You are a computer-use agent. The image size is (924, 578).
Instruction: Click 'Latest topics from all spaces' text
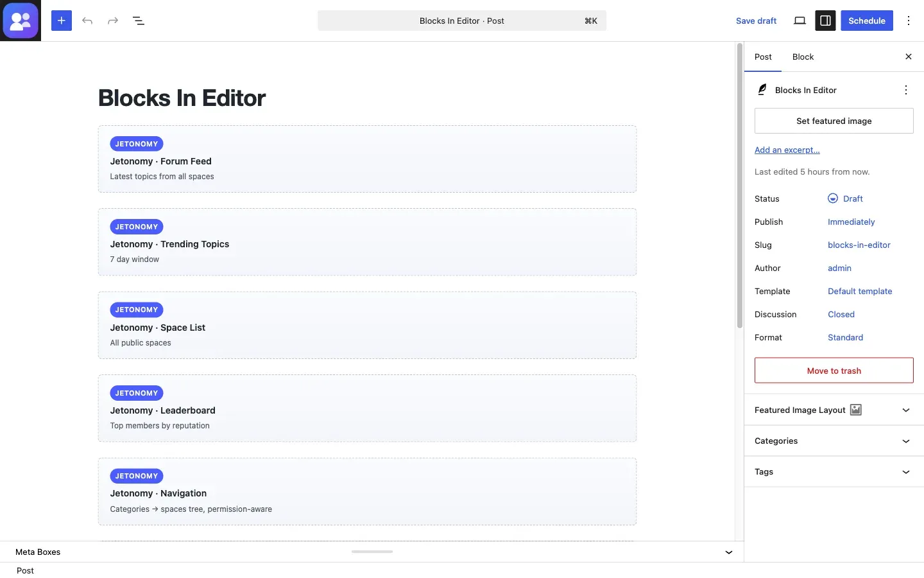point(162,177)
